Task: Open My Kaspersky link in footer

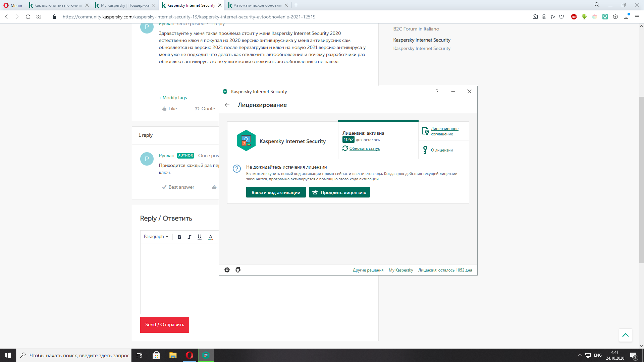Action: pyautogui.click(x=401, y=270)
